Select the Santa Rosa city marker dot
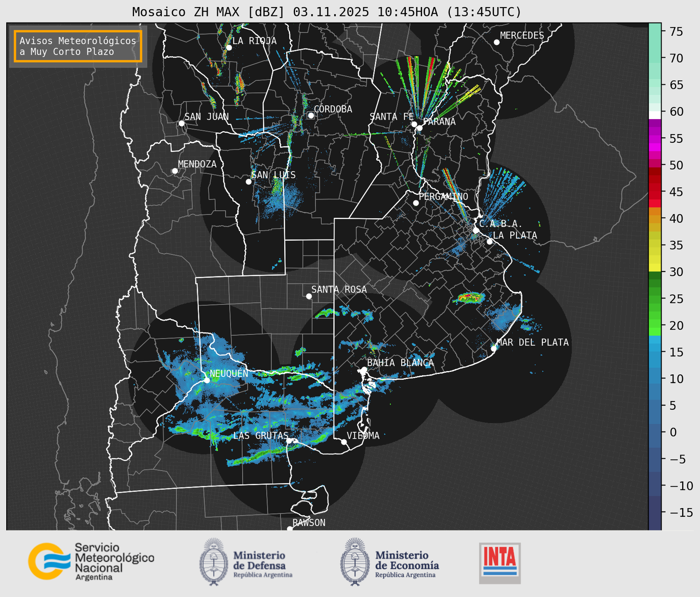The height and width of the screenshot is (597, 700). [309, 296]
